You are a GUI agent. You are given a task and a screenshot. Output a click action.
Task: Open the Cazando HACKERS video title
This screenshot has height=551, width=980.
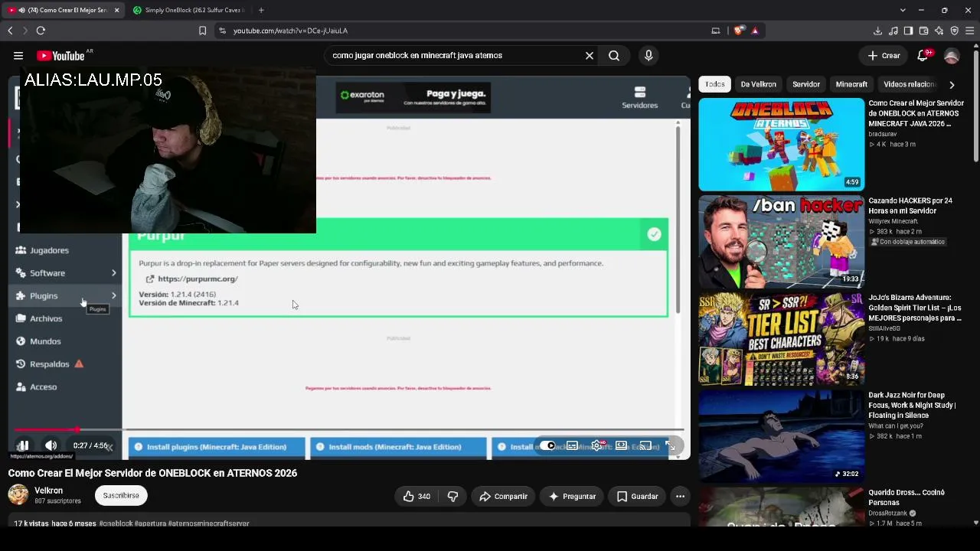(910, 206)
